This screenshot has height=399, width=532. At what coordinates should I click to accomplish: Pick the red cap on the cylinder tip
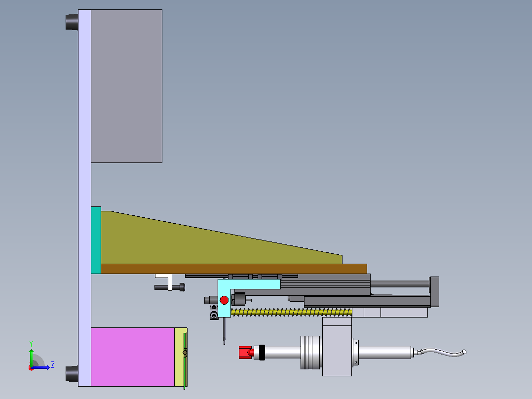pyautogui.click(x=246, y=353)
